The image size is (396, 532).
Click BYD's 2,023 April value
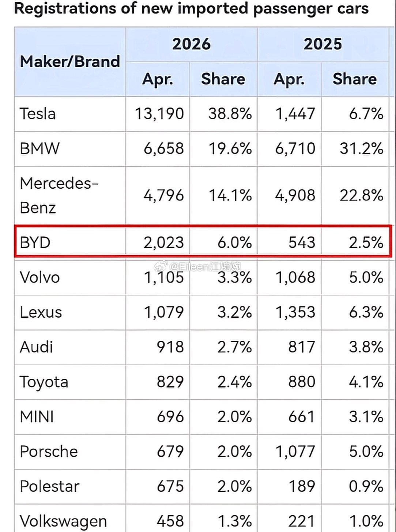pyautogui.click(x=163, y=242)
